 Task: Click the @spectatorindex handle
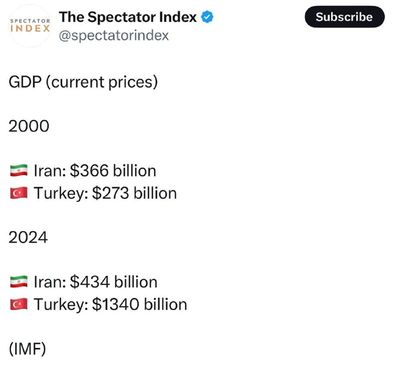click(x=114, y=35)
